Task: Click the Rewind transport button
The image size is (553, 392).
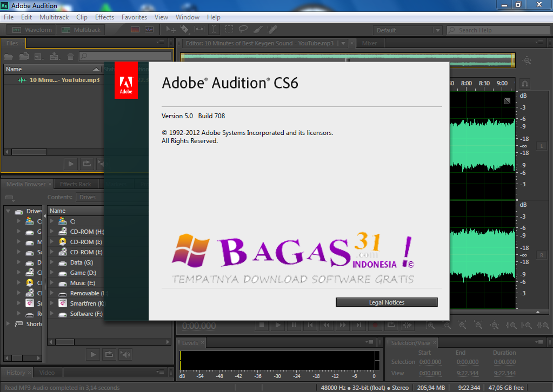Action: point(327,325)
